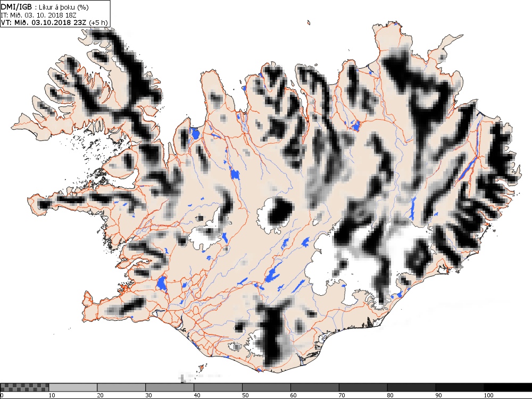Select the 90–100% legend swatch

tap(460, 387)
